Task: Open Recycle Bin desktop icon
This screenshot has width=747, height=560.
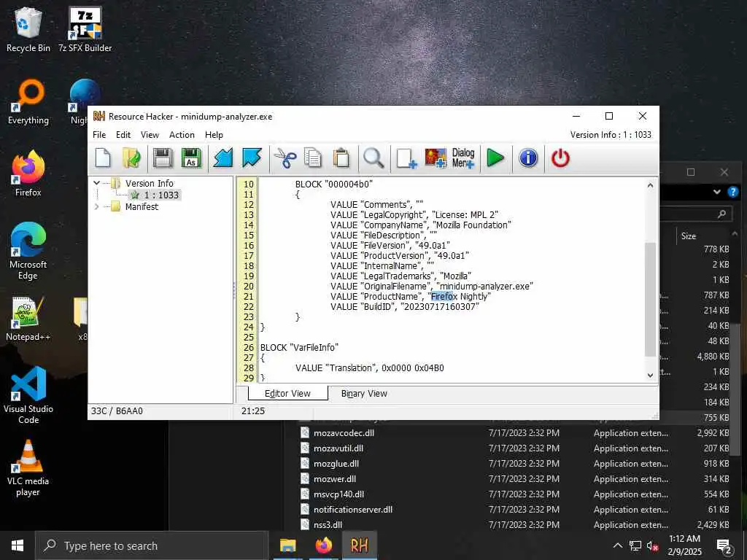Action: tap(28, 29)
